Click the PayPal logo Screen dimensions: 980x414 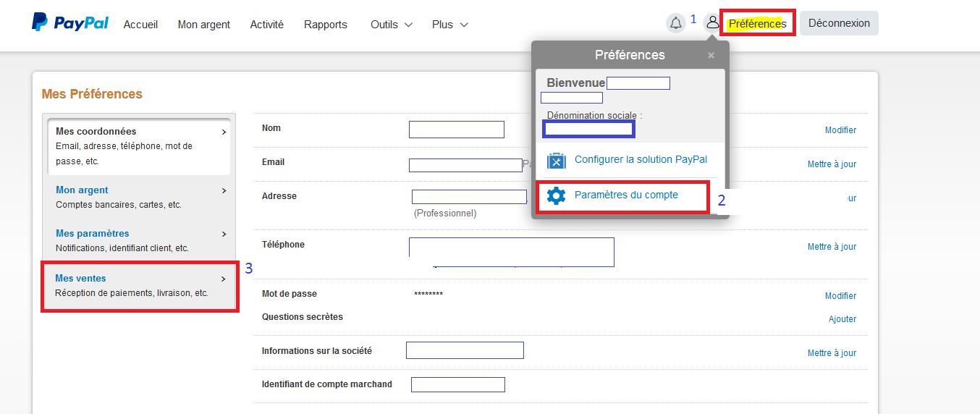point(70,23)
